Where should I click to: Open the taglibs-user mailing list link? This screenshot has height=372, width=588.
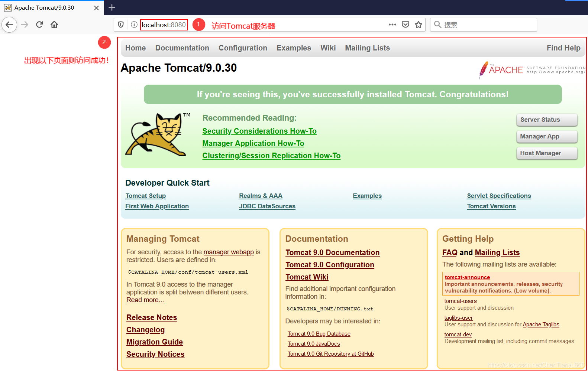click(459, 318)
